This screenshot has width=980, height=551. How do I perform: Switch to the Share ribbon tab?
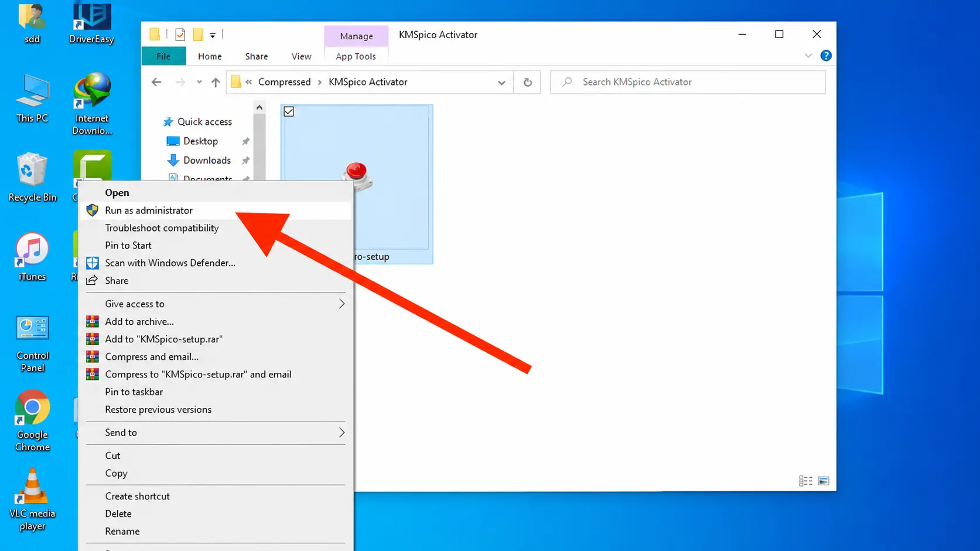257,56
